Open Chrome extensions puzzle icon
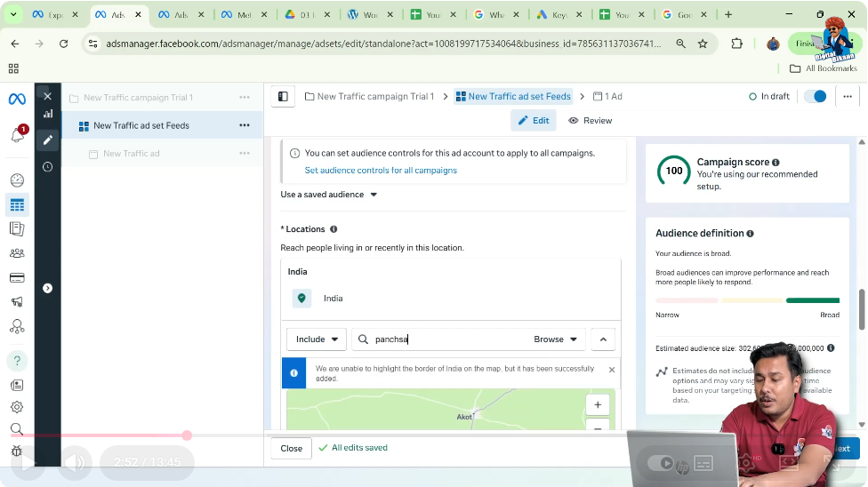 pyautogui.click(x=736, y=44)
